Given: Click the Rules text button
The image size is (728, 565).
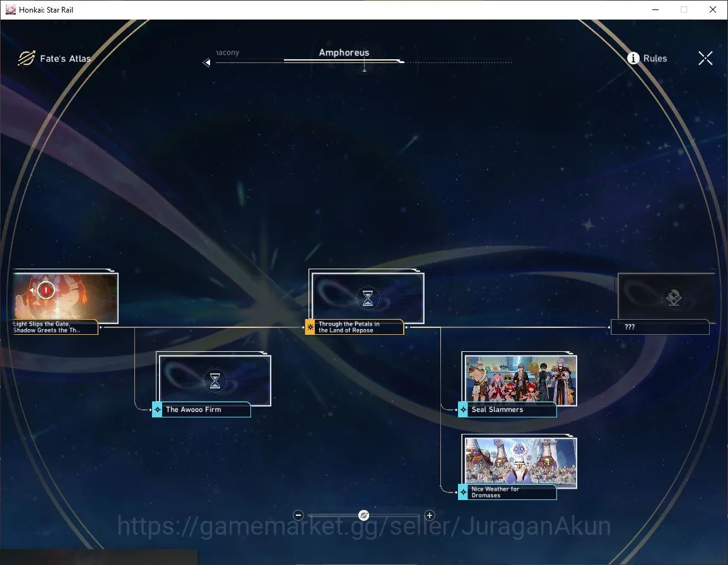Looking at the screenshot, I should 655,59.
